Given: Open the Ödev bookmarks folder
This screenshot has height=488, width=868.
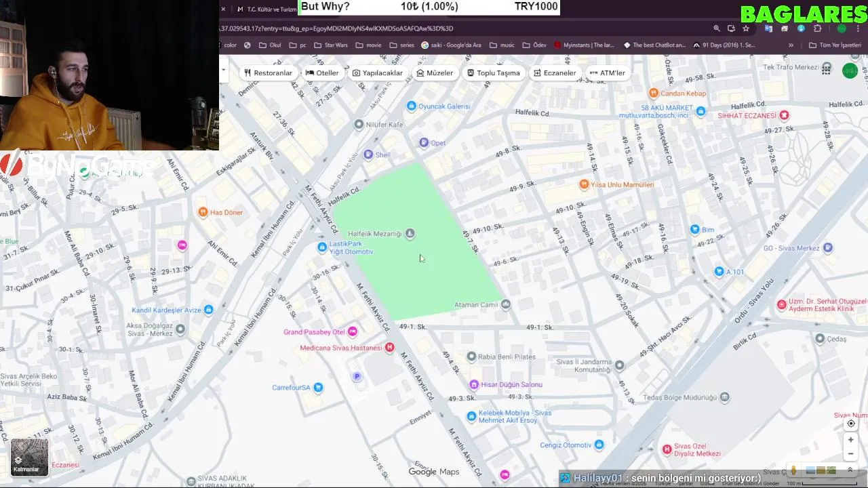Looking at the screenshot, I should [x=534, y=45].
